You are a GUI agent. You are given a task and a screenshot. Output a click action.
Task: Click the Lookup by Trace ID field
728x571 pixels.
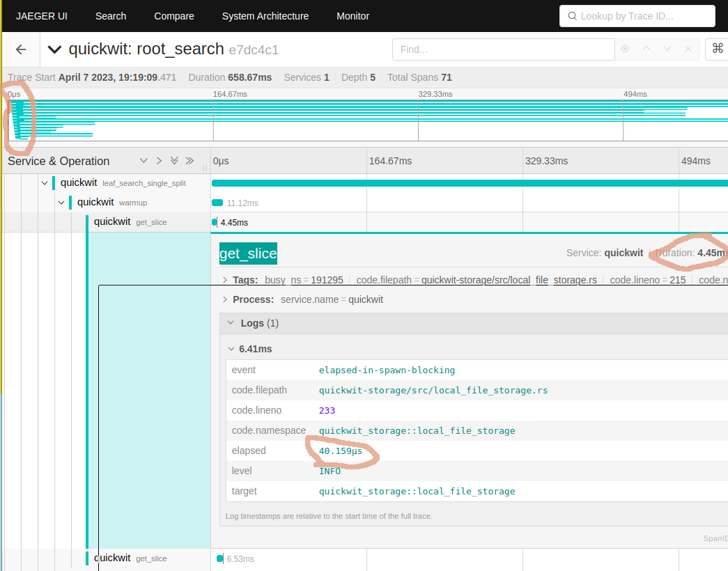tap(637, 16)
